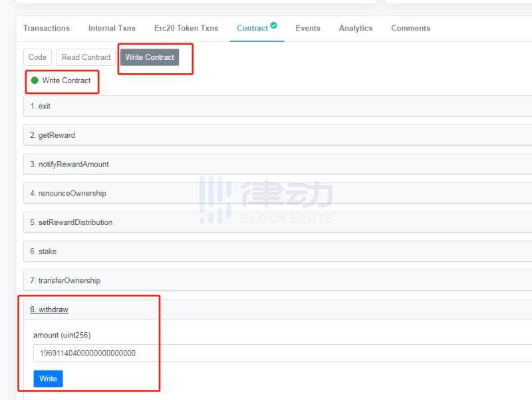Click the Code button
This screenshot has width=532, height=400.
[38, 57]
